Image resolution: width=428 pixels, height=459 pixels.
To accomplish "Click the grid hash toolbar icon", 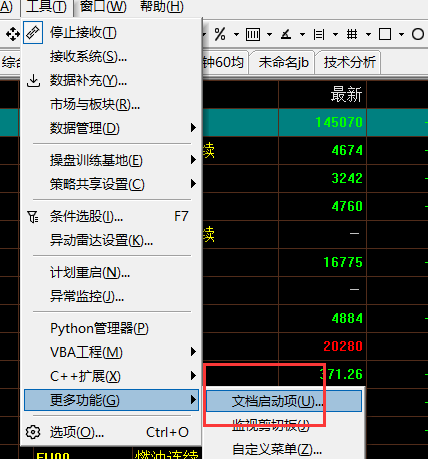I will [352, 34].
